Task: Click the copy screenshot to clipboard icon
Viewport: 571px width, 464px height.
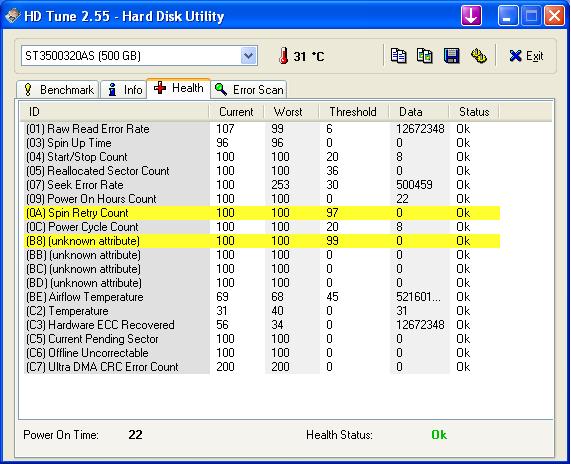Action: click(x=425, y=56)
